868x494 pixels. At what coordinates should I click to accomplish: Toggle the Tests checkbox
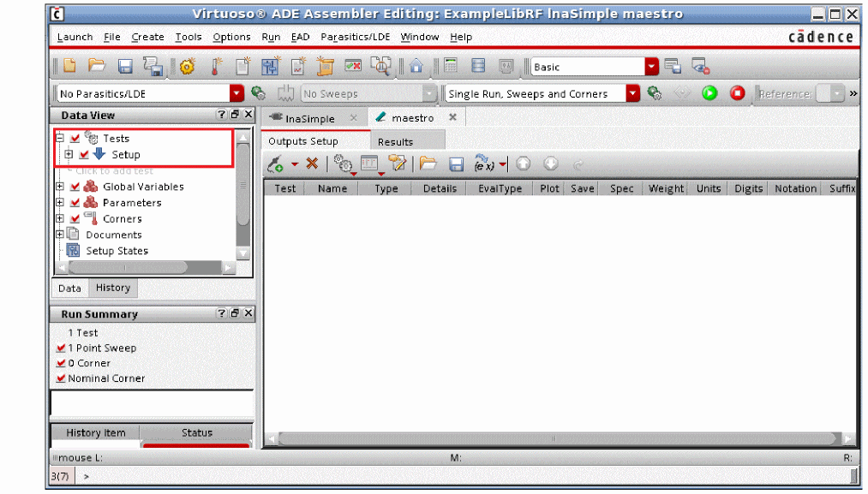75,139
